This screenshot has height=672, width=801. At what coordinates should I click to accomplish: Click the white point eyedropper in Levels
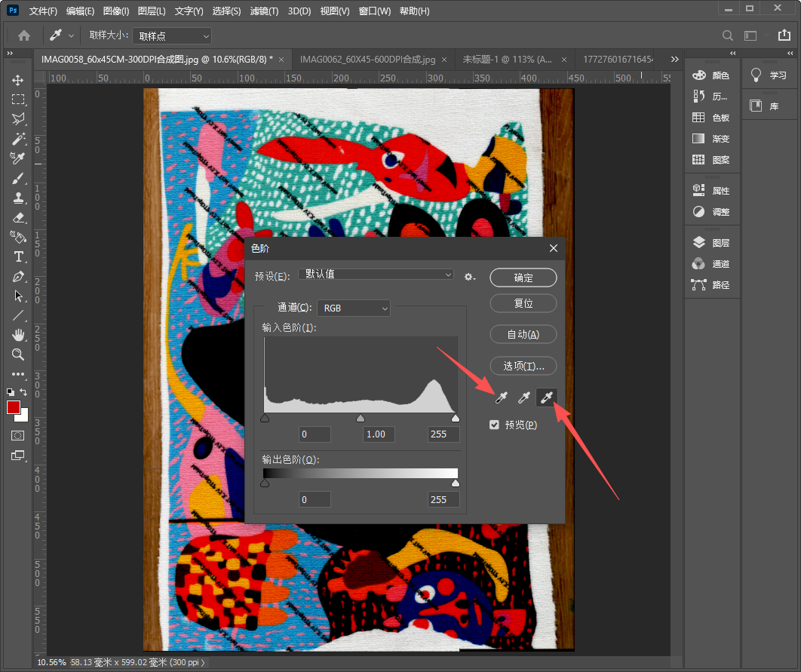[547, 397]
